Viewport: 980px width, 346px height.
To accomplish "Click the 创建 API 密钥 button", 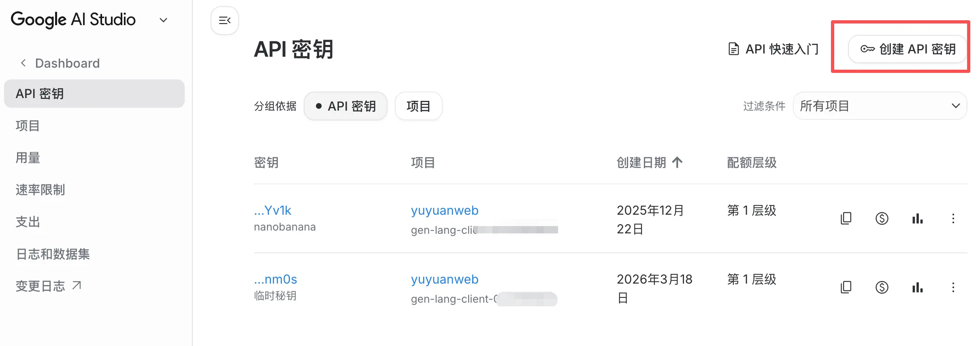I will point(908,49).
